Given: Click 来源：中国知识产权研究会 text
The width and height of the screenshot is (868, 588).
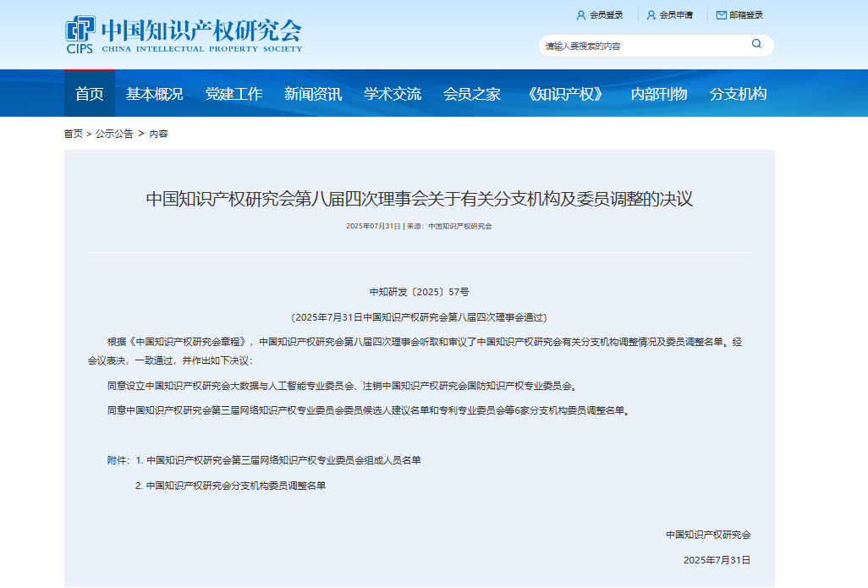Looking at the screenshot, I should click(x=449, y=226).
